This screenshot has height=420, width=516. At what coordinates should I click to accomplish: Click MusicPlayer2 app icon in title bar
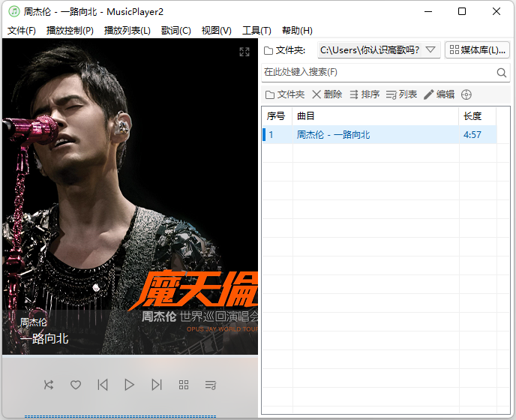point(14,11)
